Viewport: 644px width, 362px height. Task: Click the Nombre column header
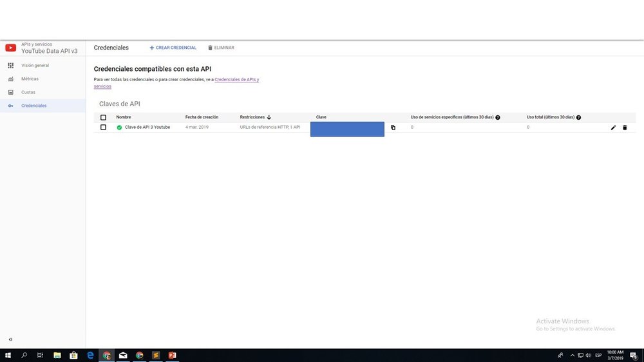(x=123, y=117)
